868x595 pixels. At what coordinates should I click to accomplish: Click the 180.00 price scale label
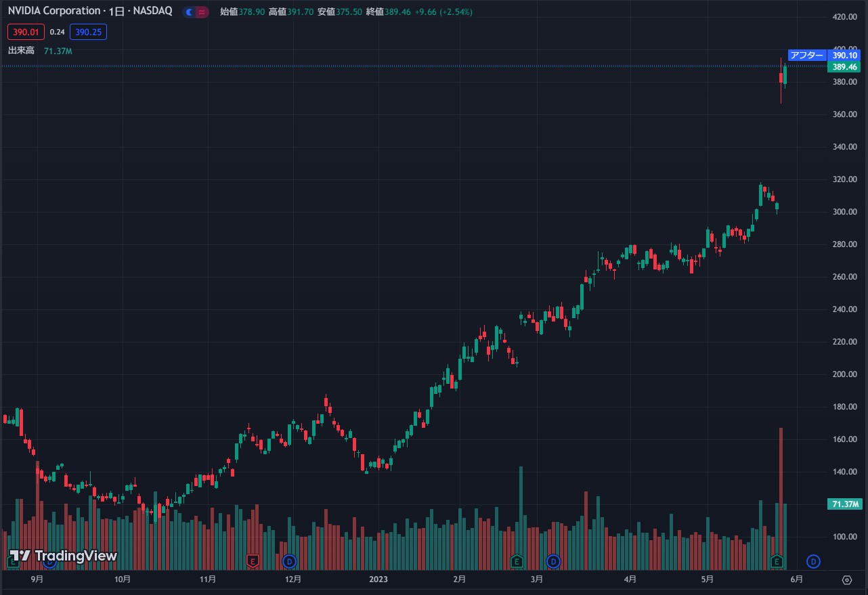tap(845, 407)
